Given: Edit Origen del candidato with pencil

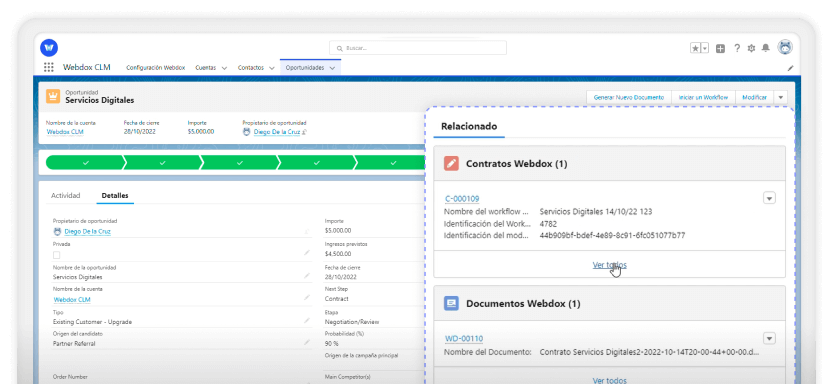Looking at the screenshot, I should (x=307, y=343).
